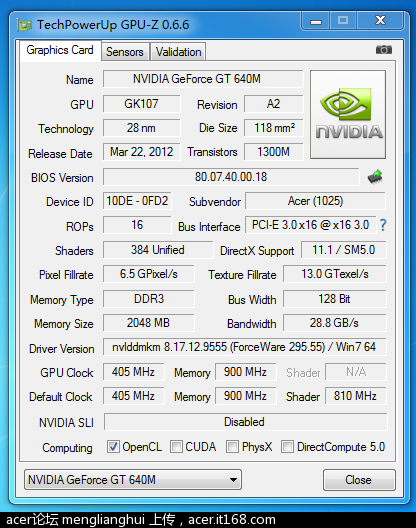Click the GPU field GK107
This screenshot has width=416, height=528.
[141, 104]
